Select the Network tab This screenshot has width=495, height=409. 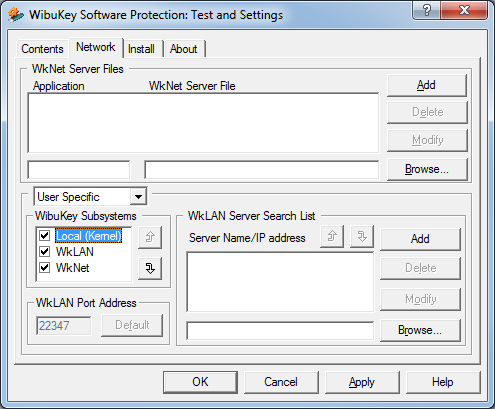96,47
